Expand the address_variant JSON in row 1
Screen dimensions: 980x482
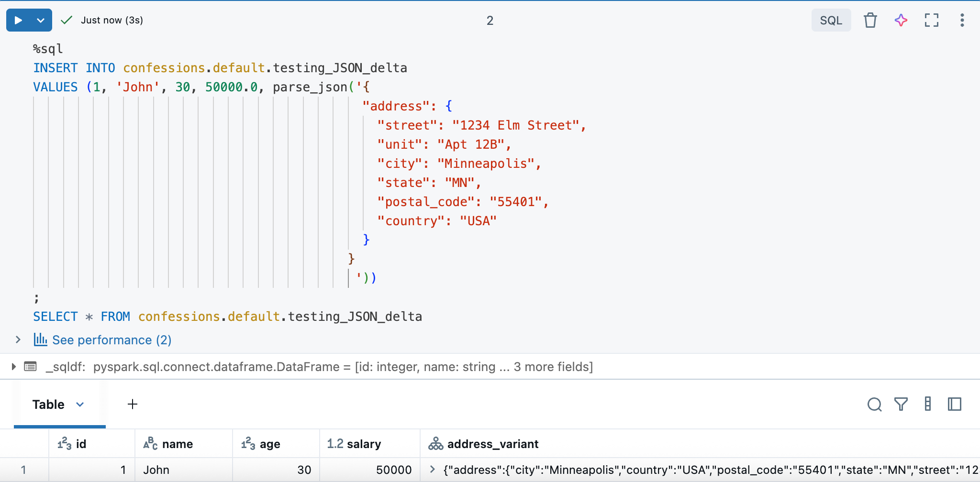[x=433, y=469]
